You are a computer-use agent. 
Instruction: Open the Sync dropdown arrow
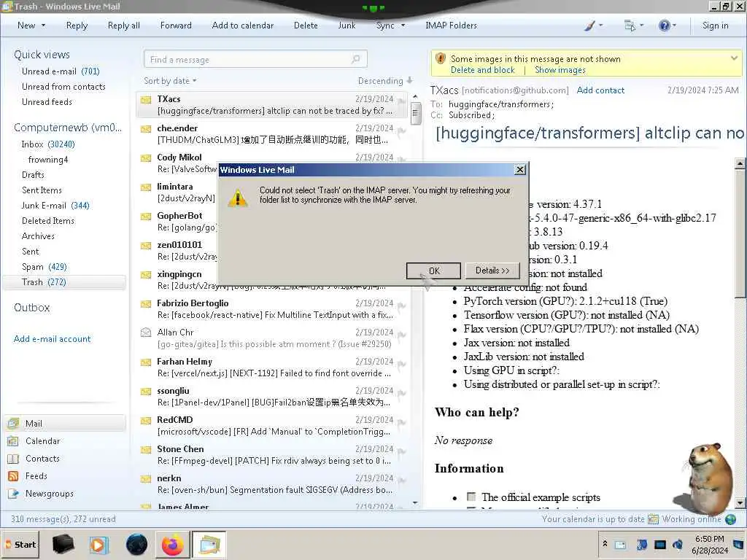[x=403, y=26]
